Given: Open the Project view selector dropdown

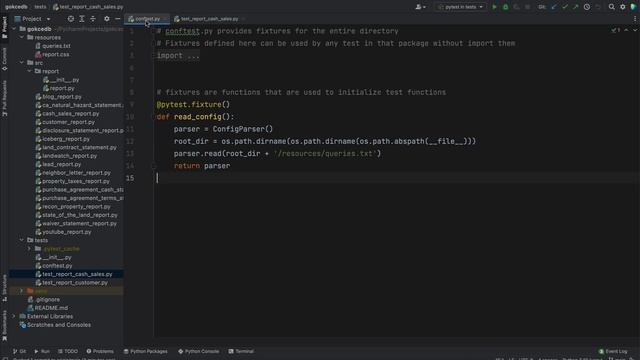Looking at the screenshot, I should click(x=33, y=19).
